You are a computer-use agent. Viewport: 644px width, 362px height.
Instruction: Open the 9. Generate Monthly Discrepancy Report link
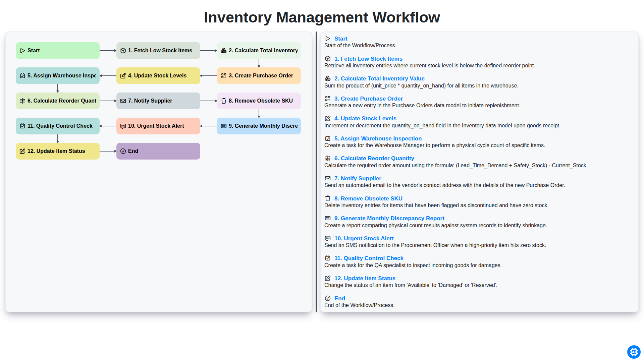coord(389,218)
